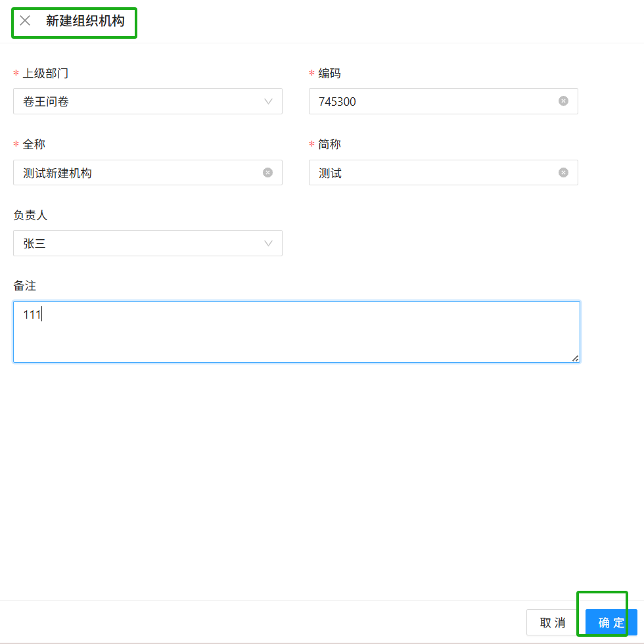Click the 全称 field label

point(34,144)
